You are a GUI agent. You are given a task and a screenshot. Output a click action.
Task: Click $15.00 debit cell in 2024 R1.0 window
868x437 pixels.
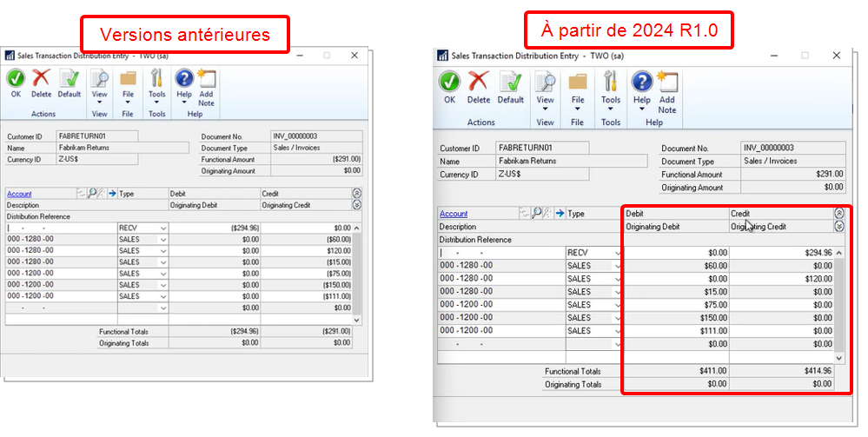pos(677,292)
